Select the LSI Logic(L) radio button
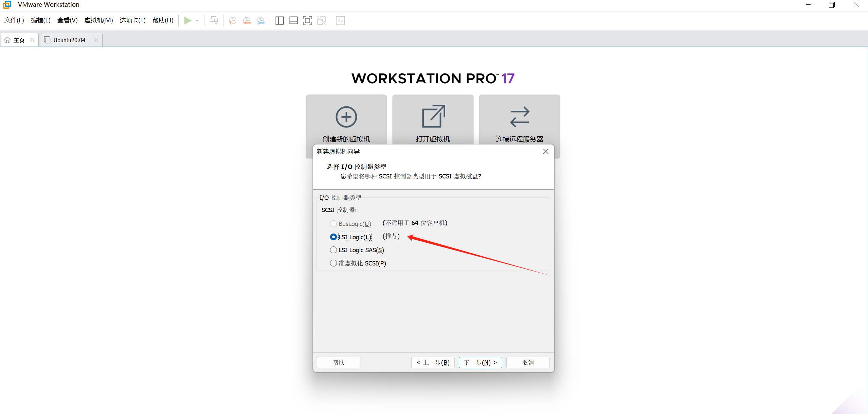The width and height of the screenshot is (868, 414). pos(333,237)
